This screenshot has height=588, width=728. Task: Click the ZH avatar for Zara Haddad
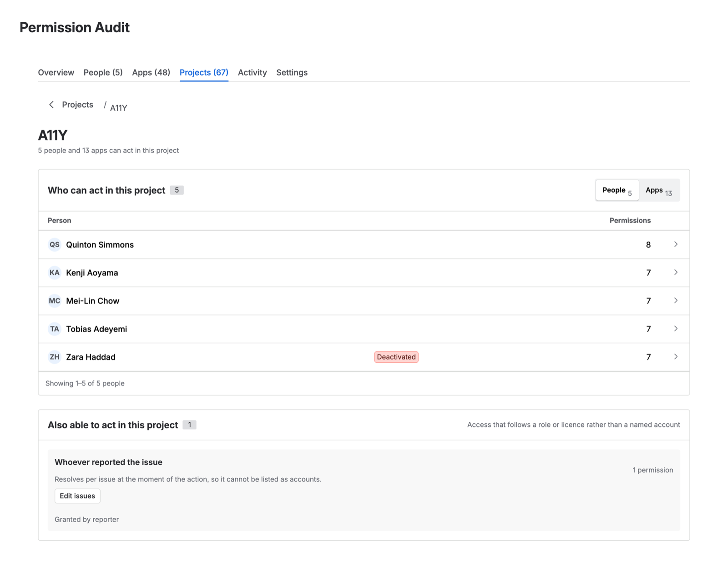pos(55,357)
